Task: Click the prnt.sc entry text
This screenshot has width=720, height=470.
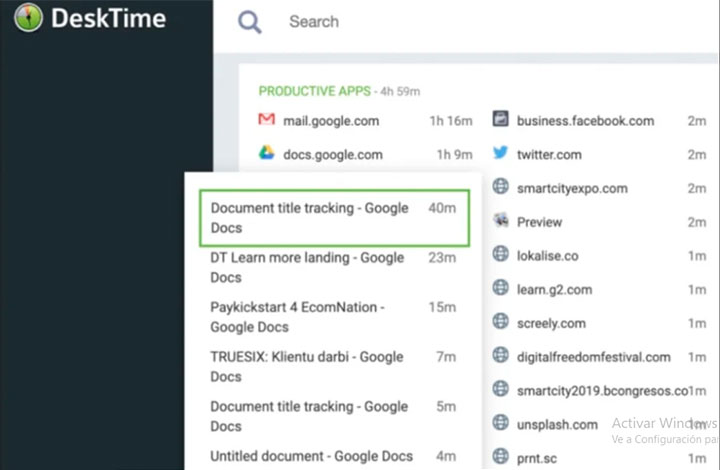Action: click(537, 459)
